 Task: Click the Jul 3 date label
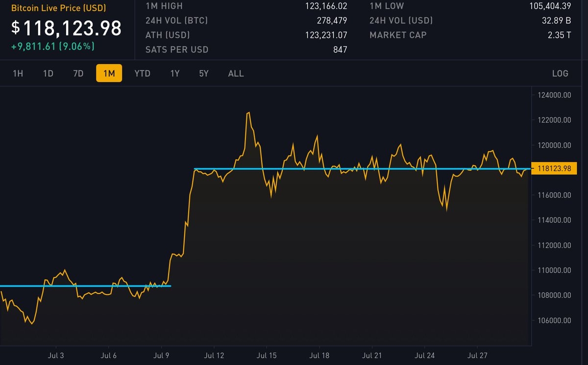pos(55,355)
